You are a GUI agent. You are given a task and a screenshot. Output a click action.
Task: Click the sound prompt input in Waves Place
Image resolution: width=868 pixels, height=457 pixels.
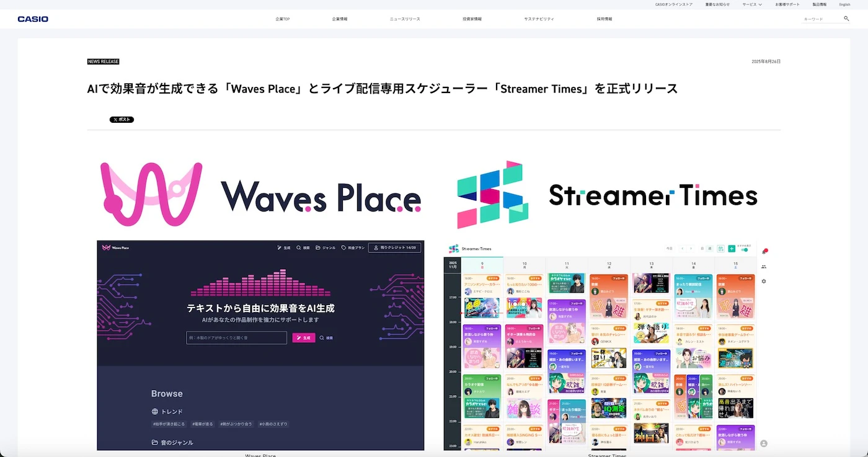point(236,337)
